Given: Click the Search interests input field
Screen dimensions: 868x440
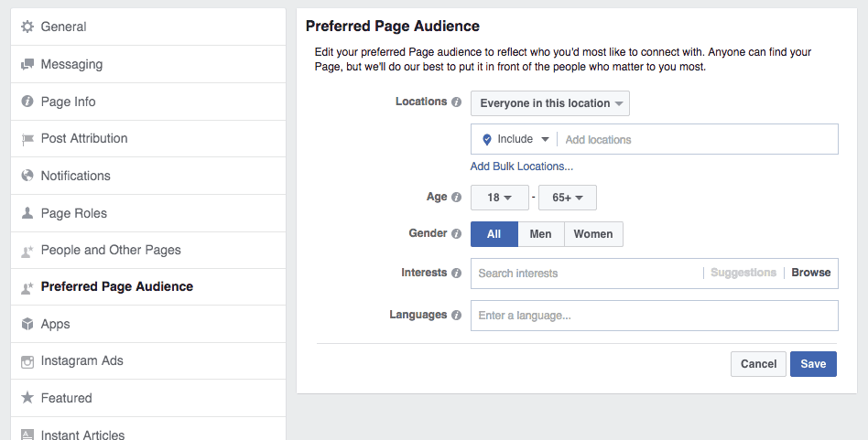Looking at the screenshot, I should (586, 273).
